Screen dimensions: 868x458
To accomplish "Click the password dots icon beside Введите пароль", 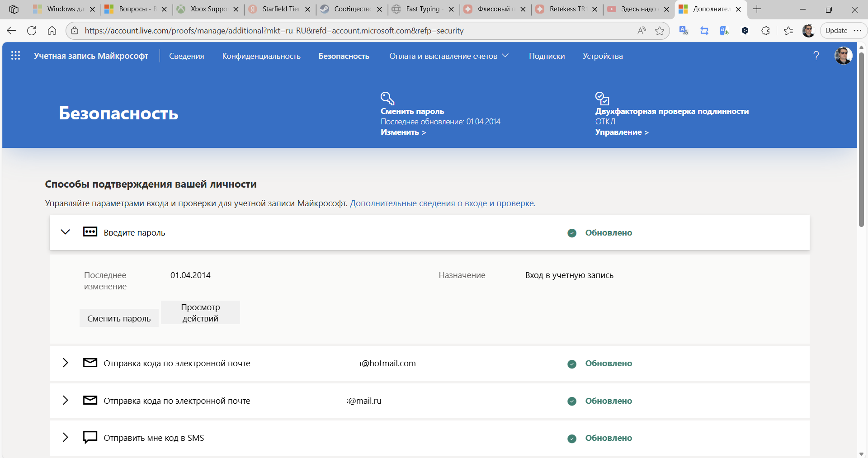I will click(90, 232).
